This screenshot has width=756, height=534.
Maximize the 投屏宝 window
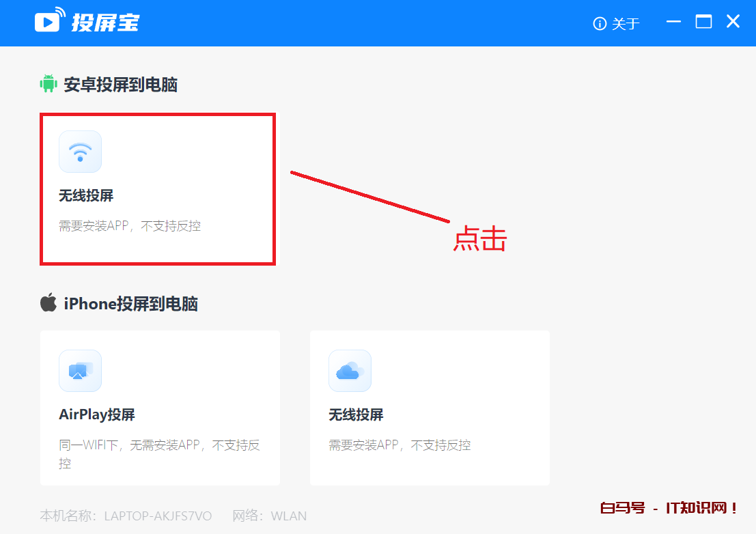coord(703,22)
